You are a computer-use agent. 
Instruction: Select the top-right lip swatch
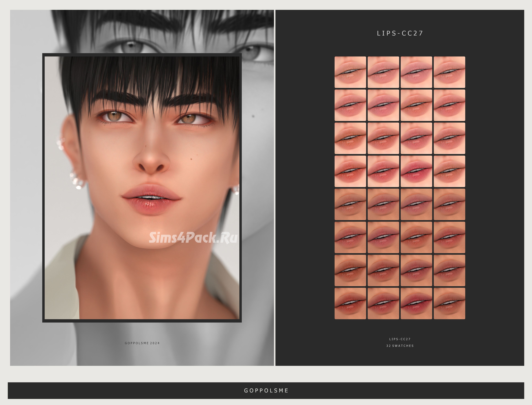click(449, 72)
